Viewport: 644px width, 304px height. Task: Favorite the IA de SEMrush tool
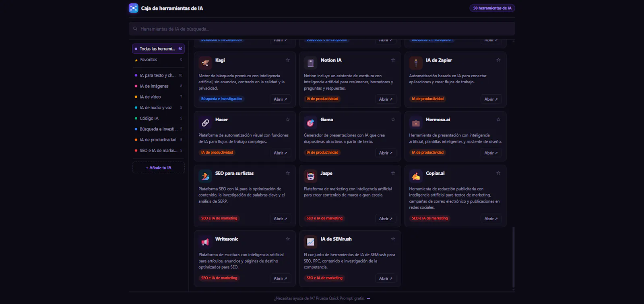click(393, 239)
